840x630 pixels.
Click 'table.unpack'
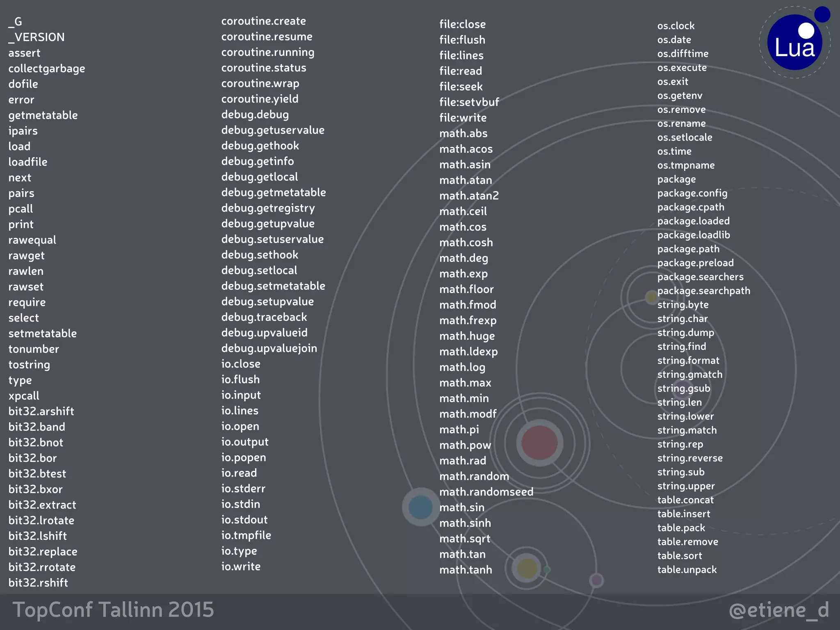point(687,570)
